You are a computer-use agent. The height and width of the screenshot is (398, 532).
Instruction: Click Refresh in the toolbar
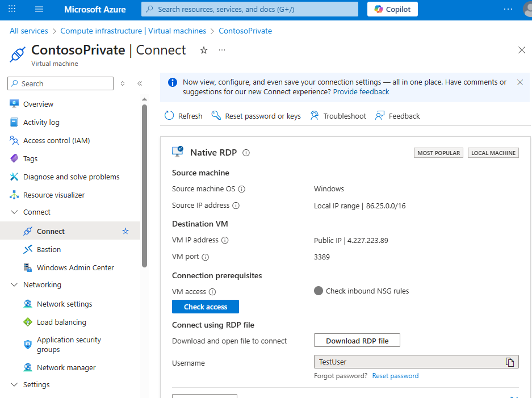coord(183,116)
